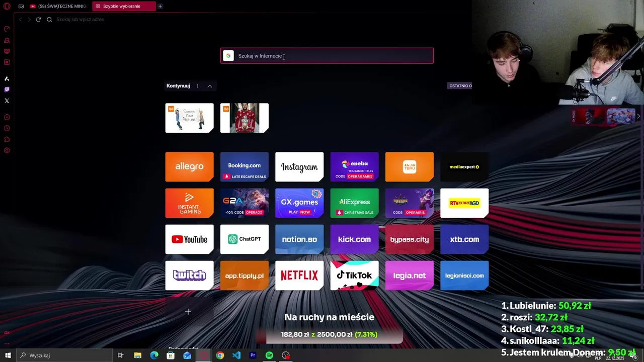The width and height of the screenshot is (644, 362).
Task: Open the Opera GX main menu logo
Action: point(7,6)
